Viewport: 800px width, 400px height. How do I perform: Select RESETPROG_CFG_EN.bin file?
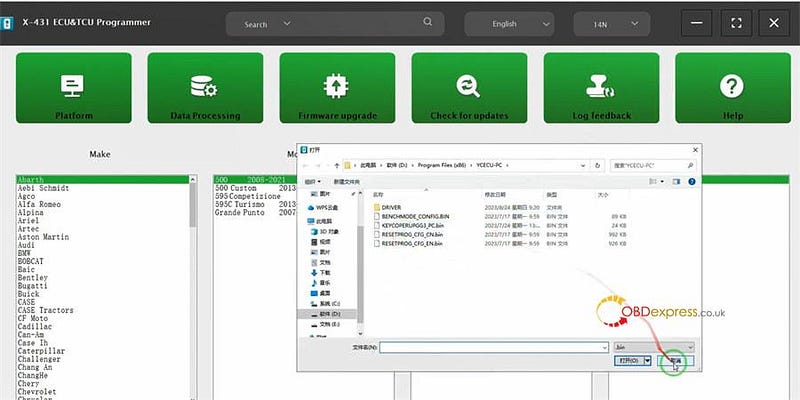pyautogui.click(x=408, y=243)
